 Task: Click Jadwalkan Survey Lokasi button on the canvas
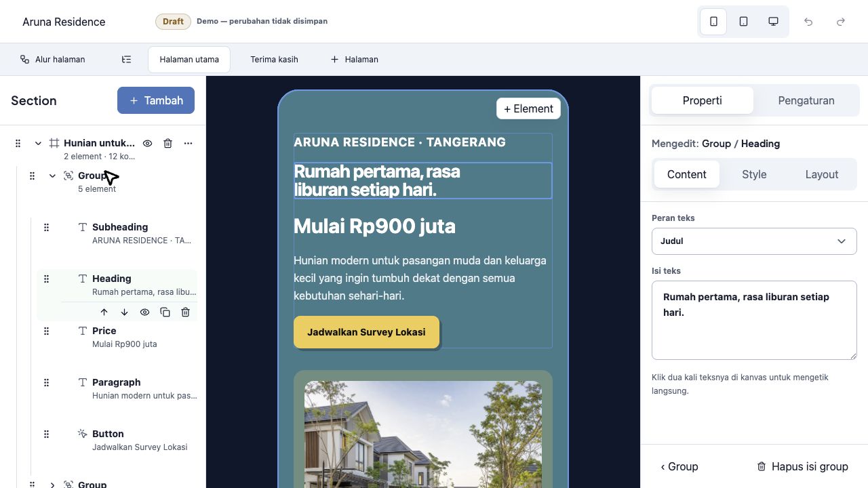click(x=366, y=332)
